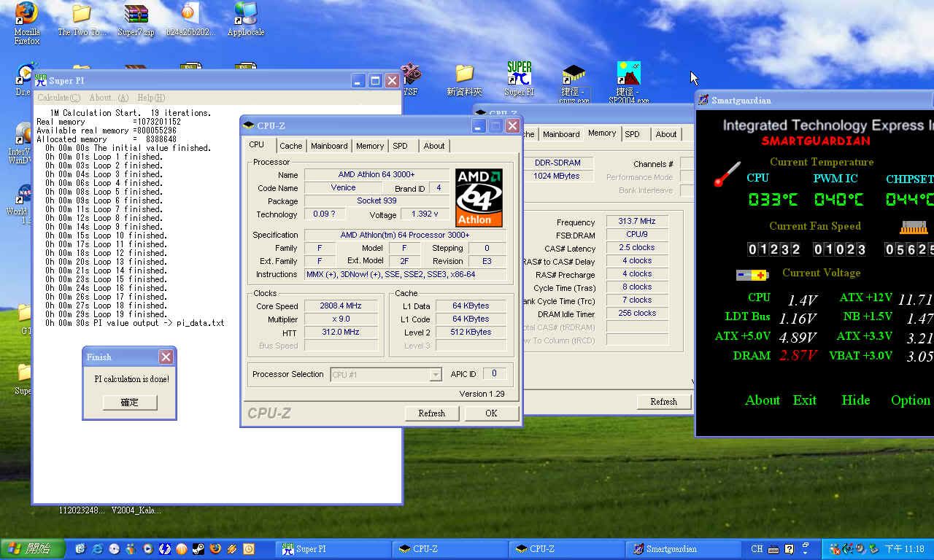The height and width of the screenshot is (560, 934).
Task: Open the 開始 Start button
Action: [x=31, y=548]
